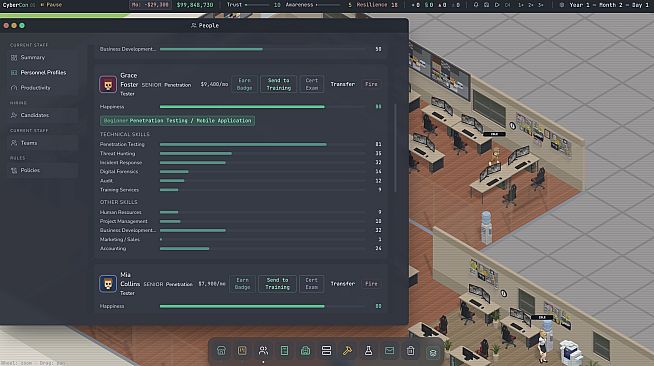Click the Resilience value in the top bar

click(377, 5)
